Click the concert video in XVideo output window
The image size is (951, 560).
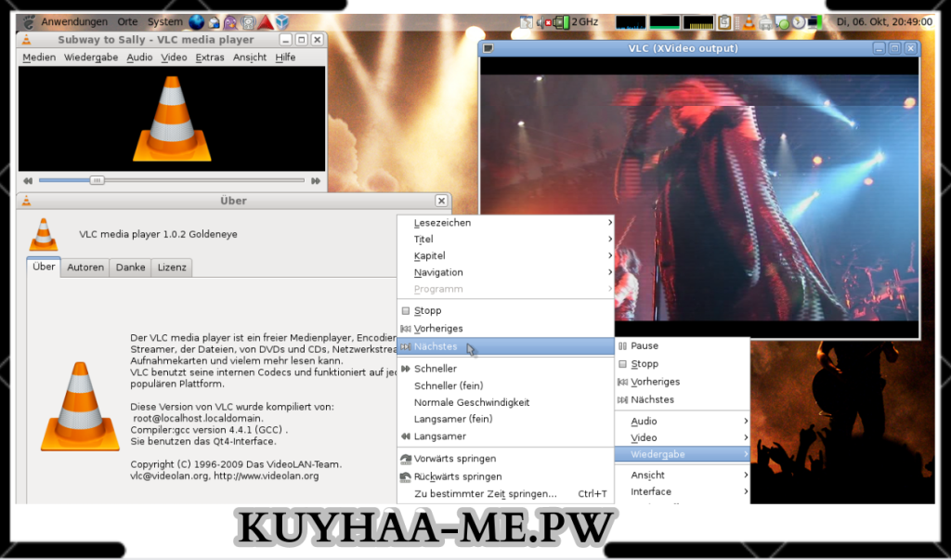tap(699, 197)
